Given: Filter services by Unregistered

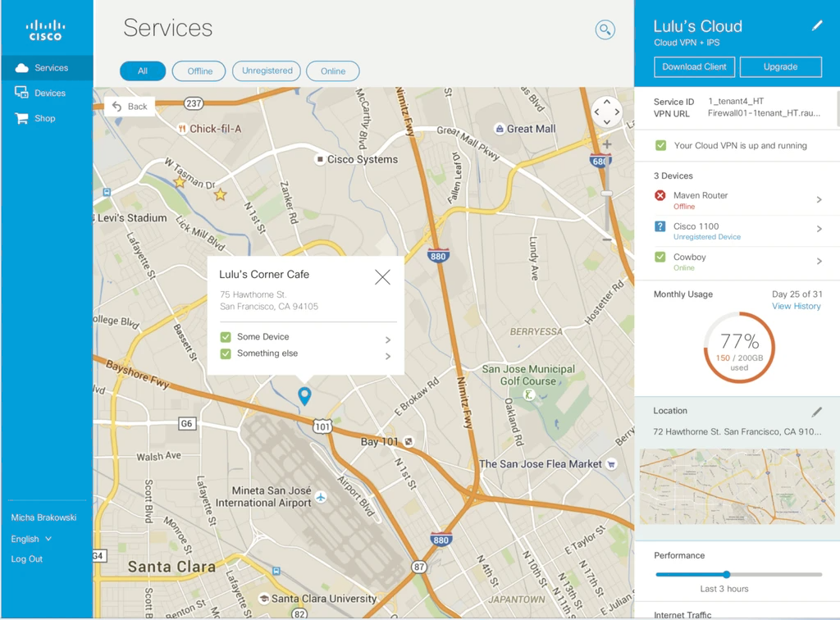Looking at the screenshot, I should click(267, 71).
